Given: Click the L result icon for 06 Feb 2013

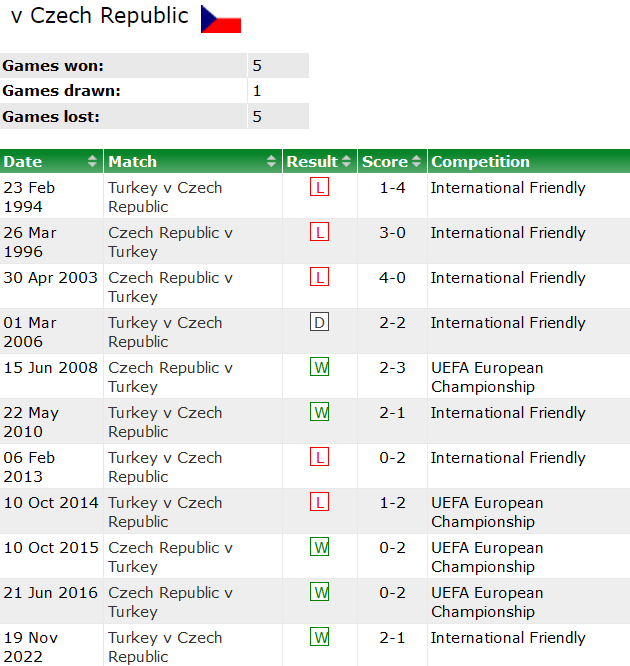Looking at the screenshot, I should coord(319,457).
